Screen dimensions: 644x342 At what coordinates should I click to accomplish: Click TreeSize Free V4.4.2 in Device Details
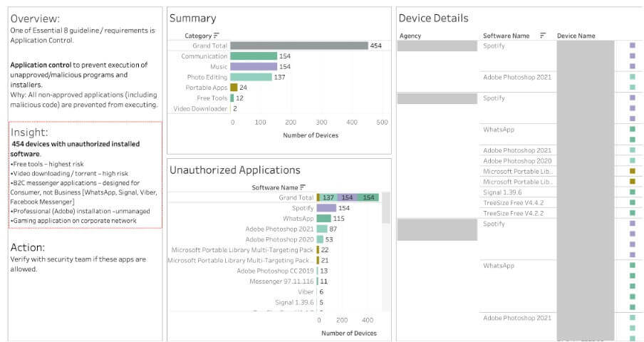(x=514, y=202)
